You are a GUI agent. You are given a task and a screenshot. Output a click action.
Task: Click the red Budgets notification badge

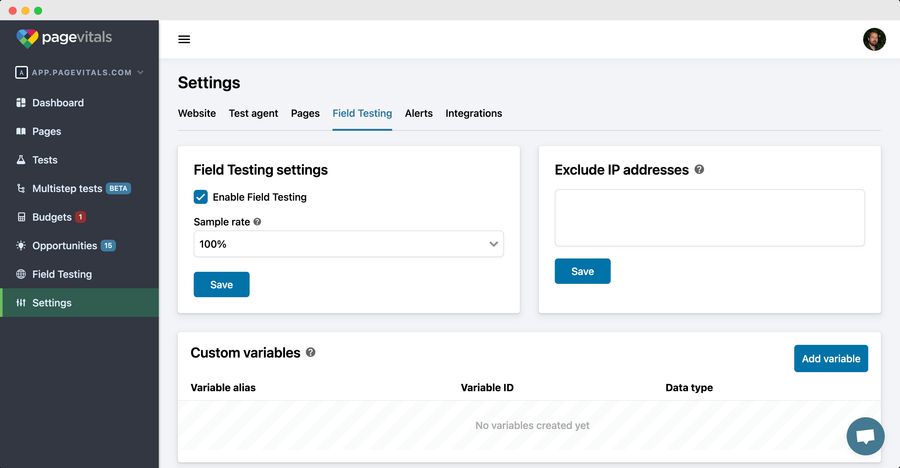80,217
